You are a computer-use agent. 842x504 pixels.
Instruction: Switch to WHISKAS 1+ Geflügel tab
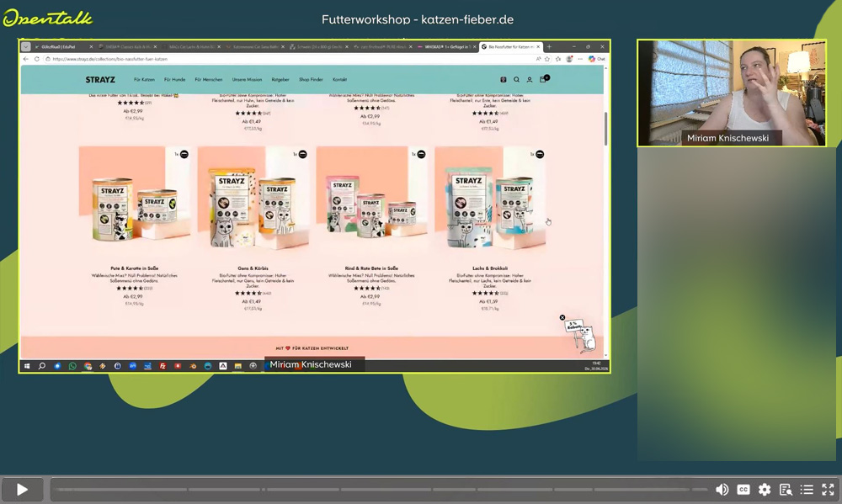(445, 46)
